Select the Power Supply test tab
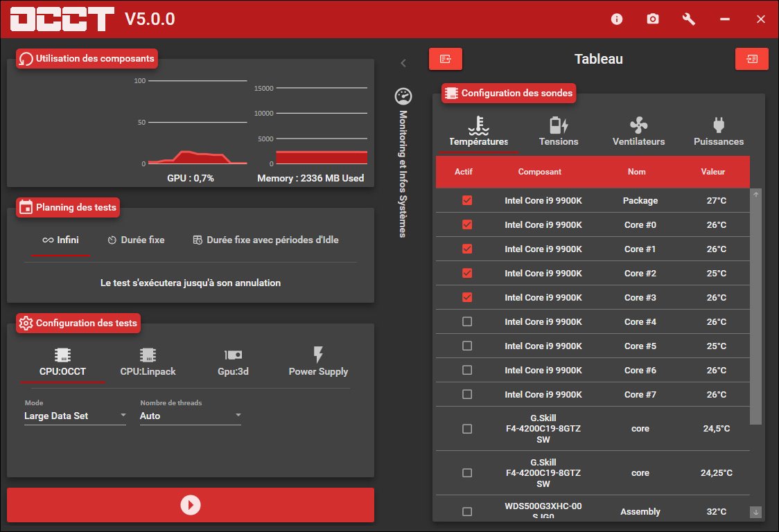 (318, 362)
